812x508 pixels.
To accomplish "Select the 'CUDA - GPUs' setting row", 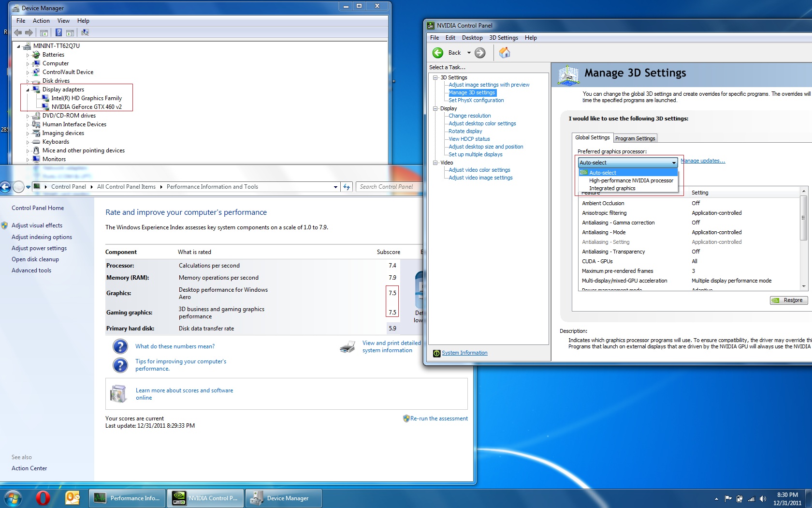I will coord(689,261).
